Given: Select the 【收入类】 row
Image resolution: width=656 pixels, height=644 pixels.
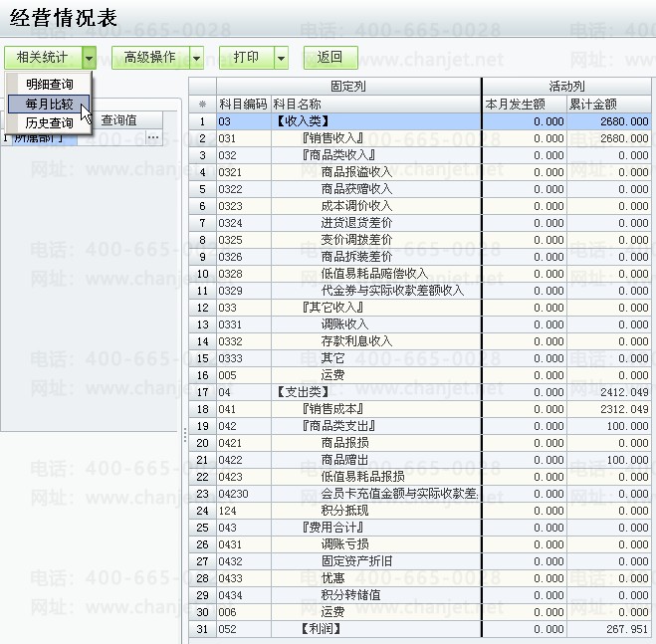Looking at the screenshot, I should [x=375, y=121].
